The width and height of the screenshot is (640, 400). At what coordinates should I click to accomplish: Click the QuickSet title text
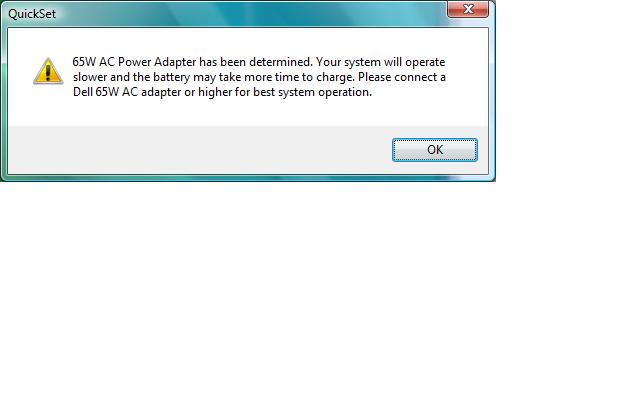[32, 14]
